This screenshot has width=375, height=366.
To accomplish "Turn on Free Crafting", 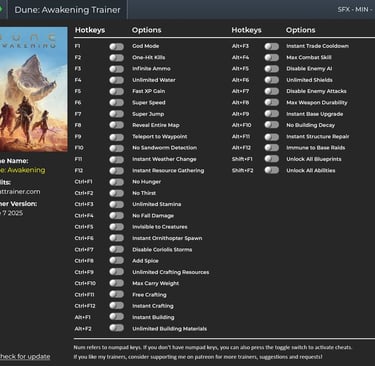I will pos(116,295).
